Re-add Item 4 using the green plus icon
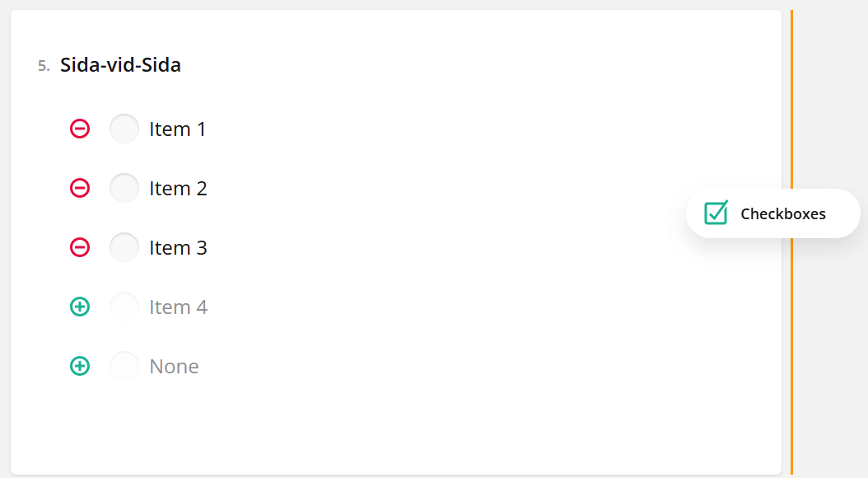Viewport: 868px width, 478px height. [x=79, y=307]
